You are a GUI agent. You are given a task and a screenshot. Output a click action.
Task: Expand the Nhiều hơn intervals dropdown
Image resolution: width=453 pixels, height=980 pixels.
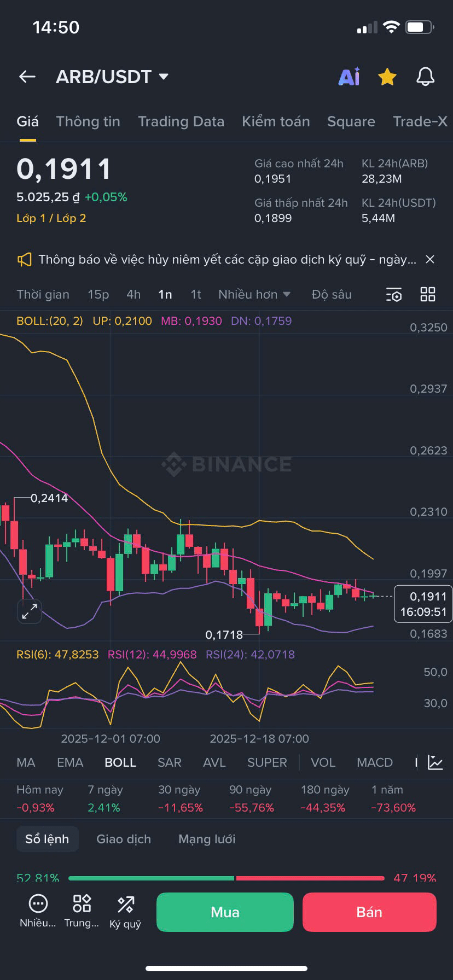pos(254,295)
